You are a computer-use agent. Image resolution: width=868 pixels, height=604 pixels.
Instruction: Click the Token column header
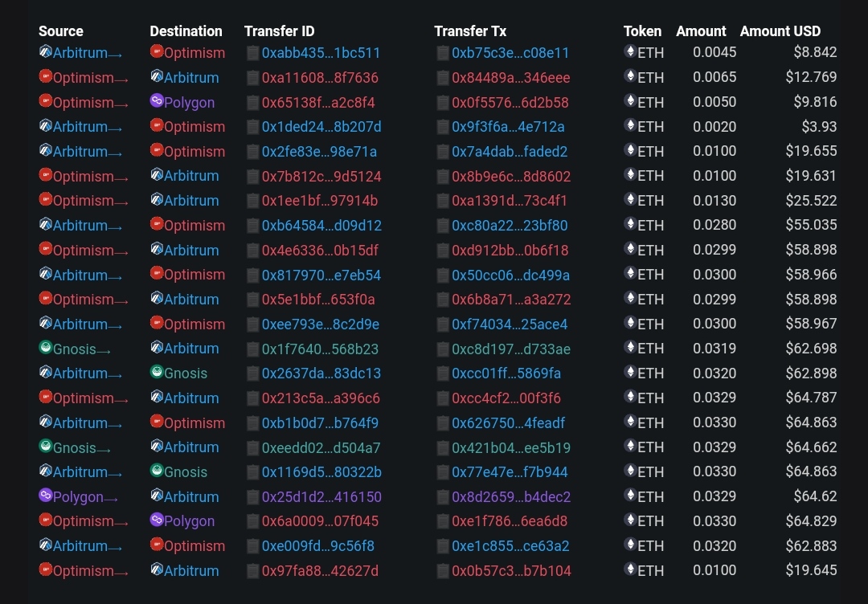click(x=642, y=31)
